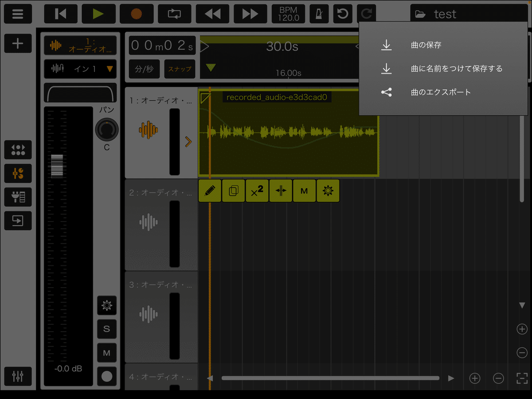Screen dimensions: 532x399
Task: Select track 2 audio waveform icon
Action: coord(149,222)
